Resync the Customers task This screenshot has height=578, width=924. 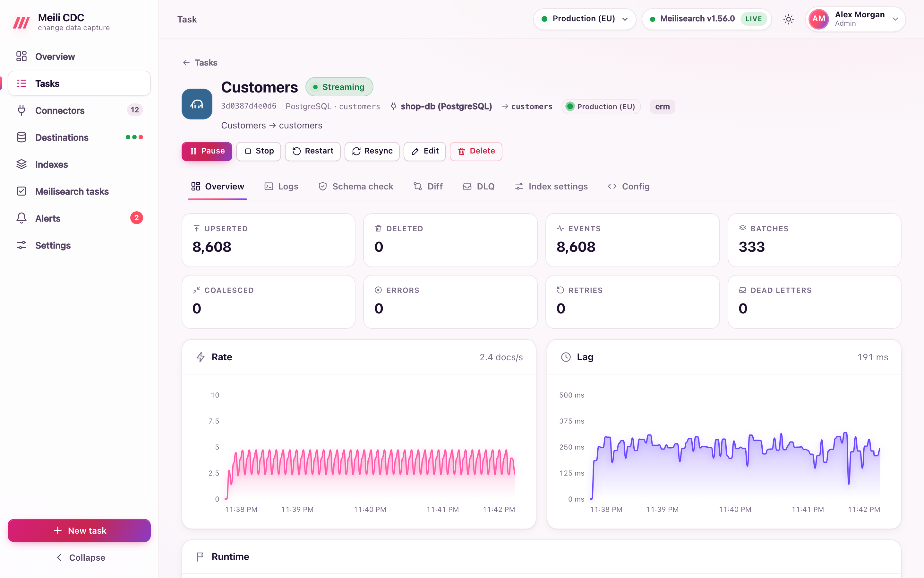(372, 151)
